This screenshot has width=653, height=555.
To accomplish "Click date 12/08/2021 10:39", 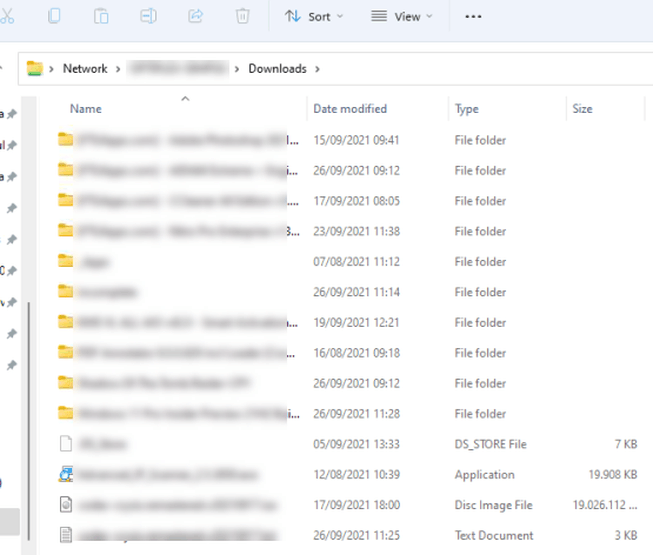I will pyautogui.click(x=356, y=474).
